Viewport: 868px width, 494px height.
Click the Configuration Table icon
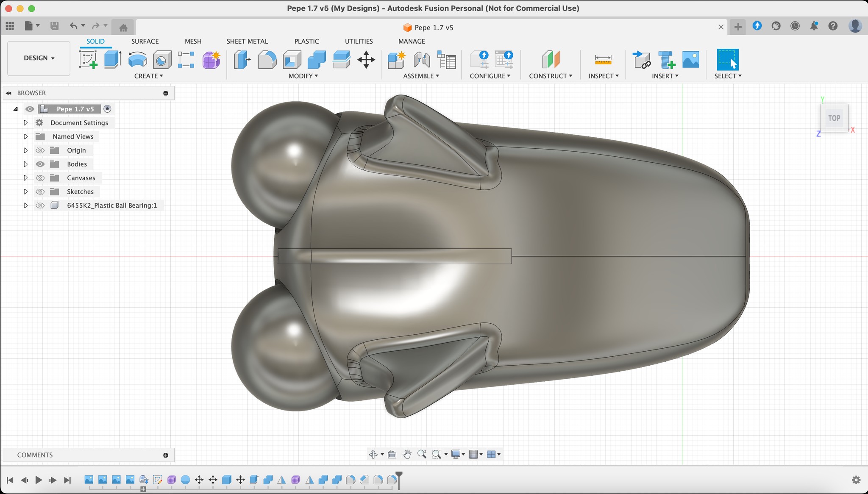(x=504, y=59)
